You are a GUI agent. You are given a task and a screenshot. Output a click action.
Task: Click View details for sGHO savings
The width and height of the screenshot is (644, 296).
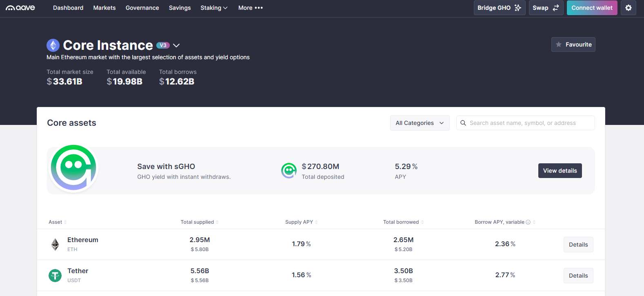click(x=560, y=171)
